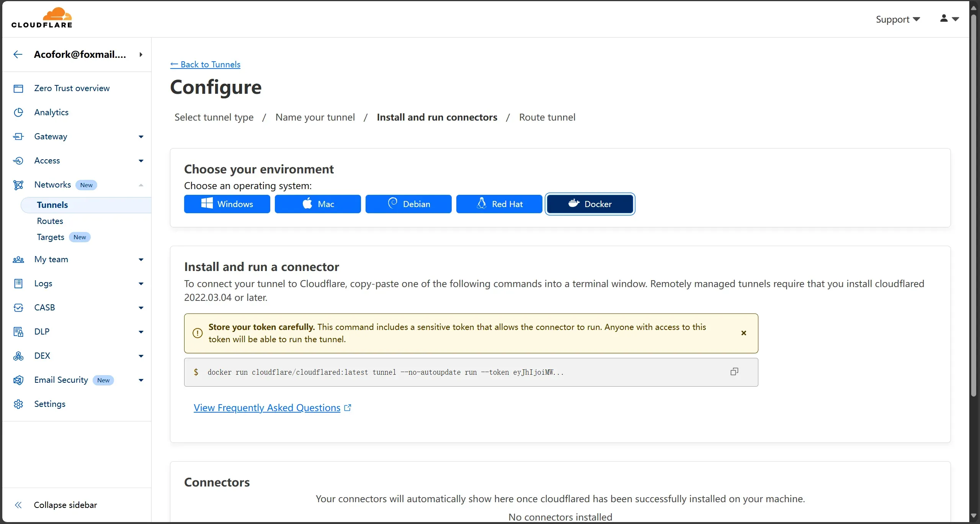This screenshot has height=524, width=980.
Task: Select Windows as the operating system
Action: tap(227, 204)
